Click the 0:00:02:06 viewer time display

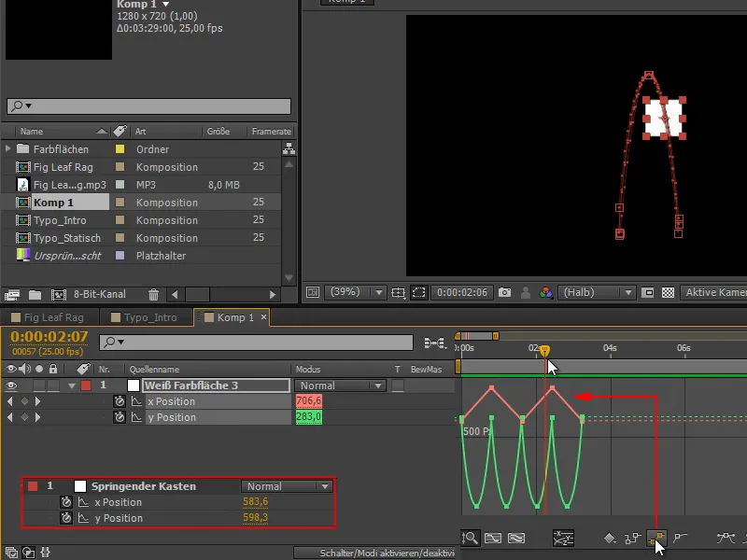point(461,292)
